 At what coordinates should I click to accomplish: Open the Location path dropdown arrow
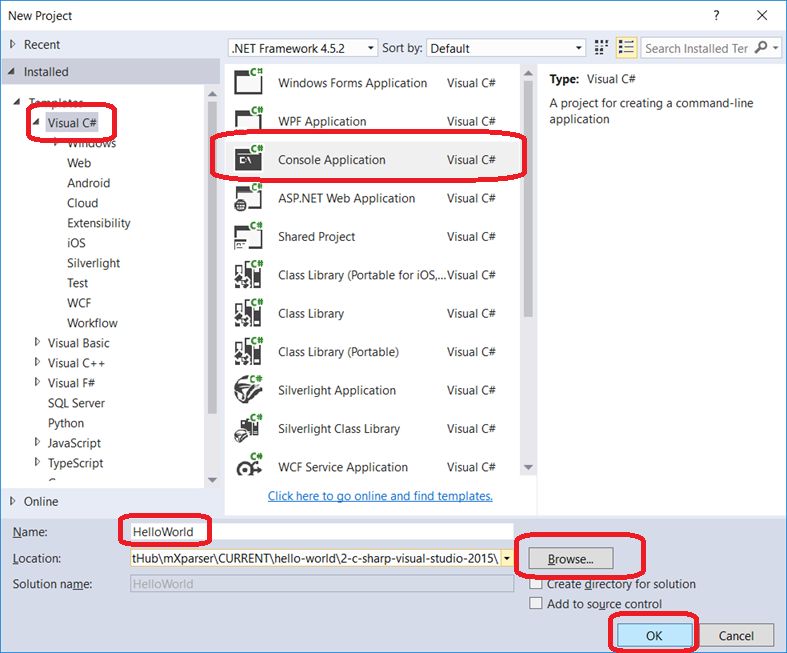pyautogui.click(x=507, y=558)
